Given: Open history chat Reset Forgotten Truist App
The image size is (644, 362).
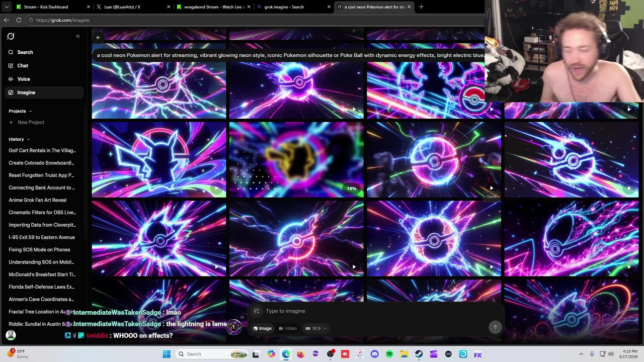Looking at the screenshot, I should pyautogui.click(x=41, y=175).
